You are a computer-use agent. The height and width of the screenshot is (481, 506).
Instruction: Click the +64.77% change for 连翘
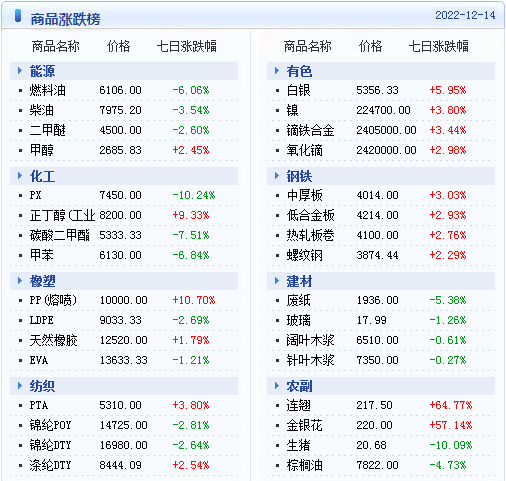pyautogui.click(x=451, y=405)
